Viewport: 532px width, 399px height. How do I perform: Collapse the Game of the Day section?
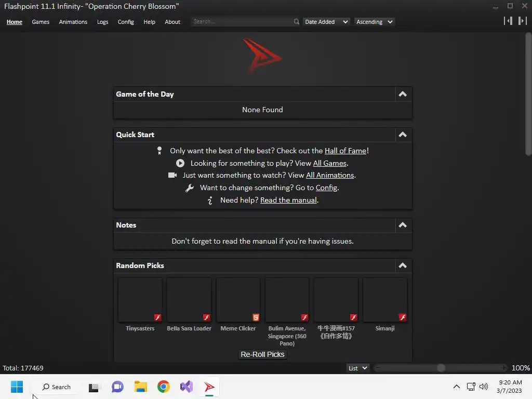[403, 95]
